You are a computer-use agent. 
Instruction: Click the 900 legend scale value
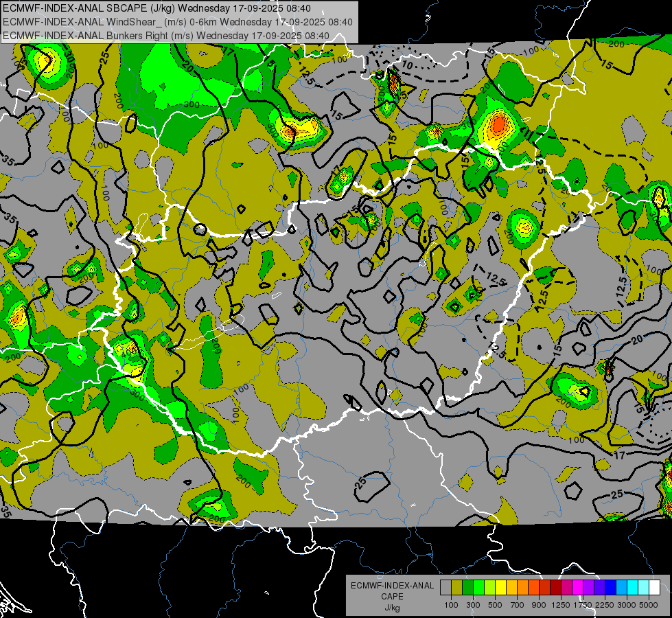[539, 605]
